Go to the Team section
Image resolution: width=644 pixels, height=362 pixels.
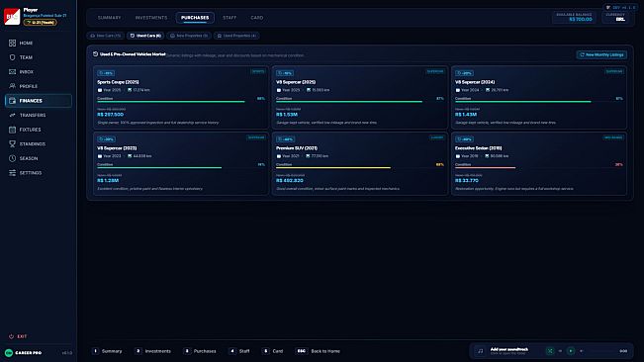[39, 57]
